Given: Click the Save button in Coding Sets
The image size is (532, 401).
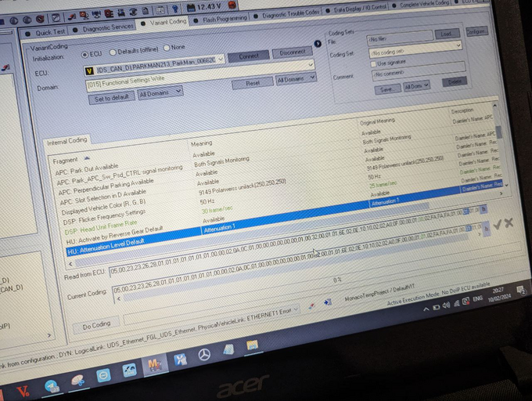Looking at the screenshot, I should [387, 89].
